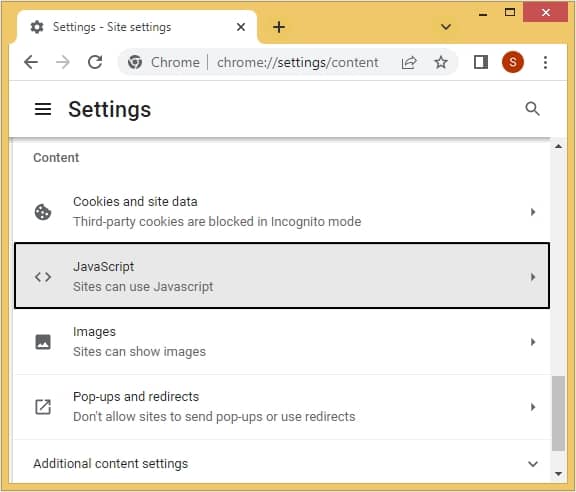Image resolution: width=576 pixels, height=492 pixels.
Task: Expand Additional content settings chevron
Action: pyautogui.click(x=533, y=464)
